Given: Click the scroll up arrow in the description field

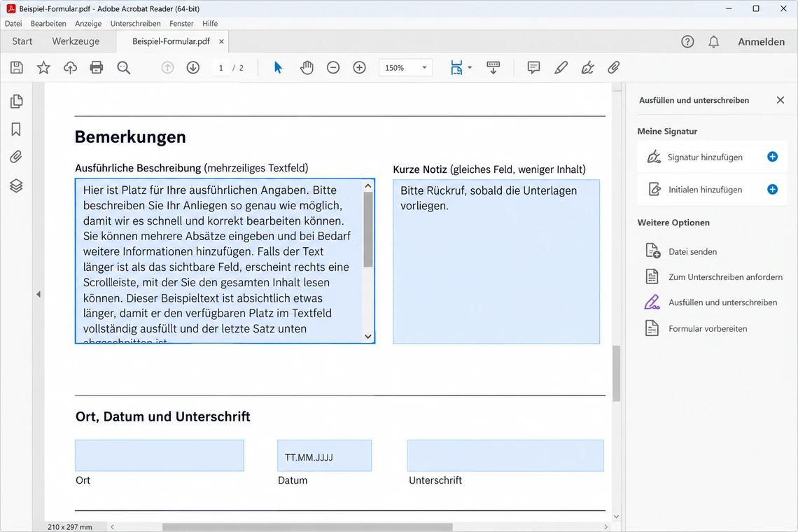Looking at the screenshot, I should click(x=368, y=185).
